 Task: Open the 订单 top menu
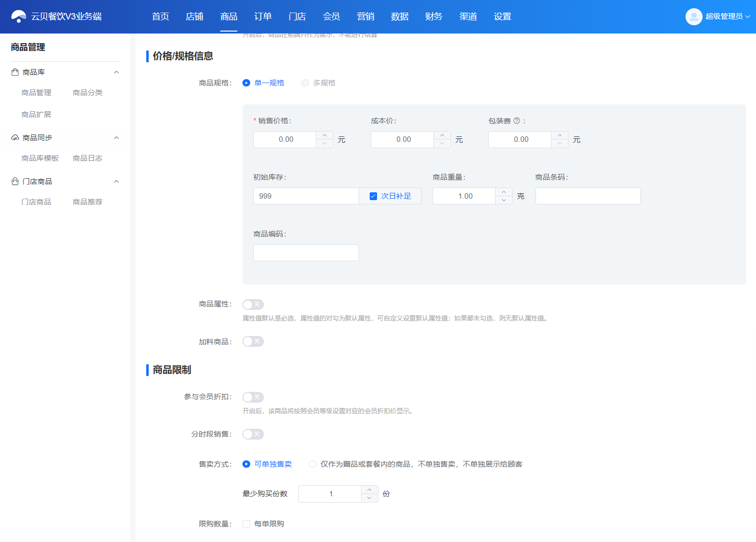coord(263,17)
